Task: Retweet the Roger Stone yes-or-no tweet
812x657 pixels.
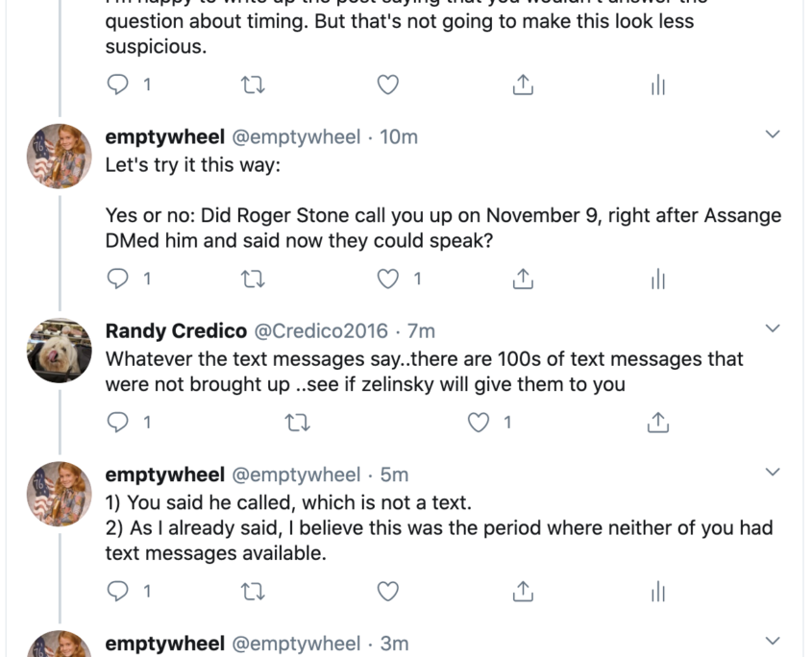Action: coord(254,280)
